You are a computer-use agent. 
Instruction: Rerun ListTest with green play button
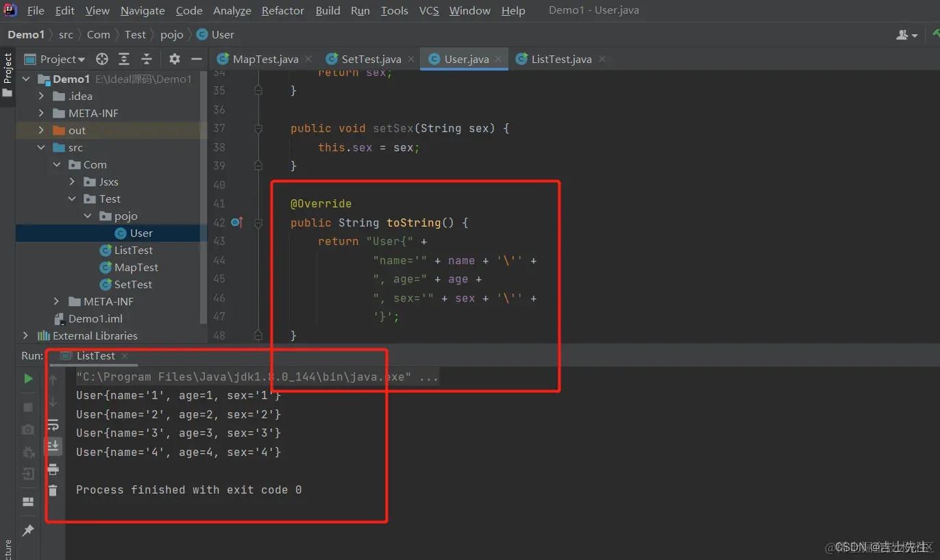click(x=28, y=379)
